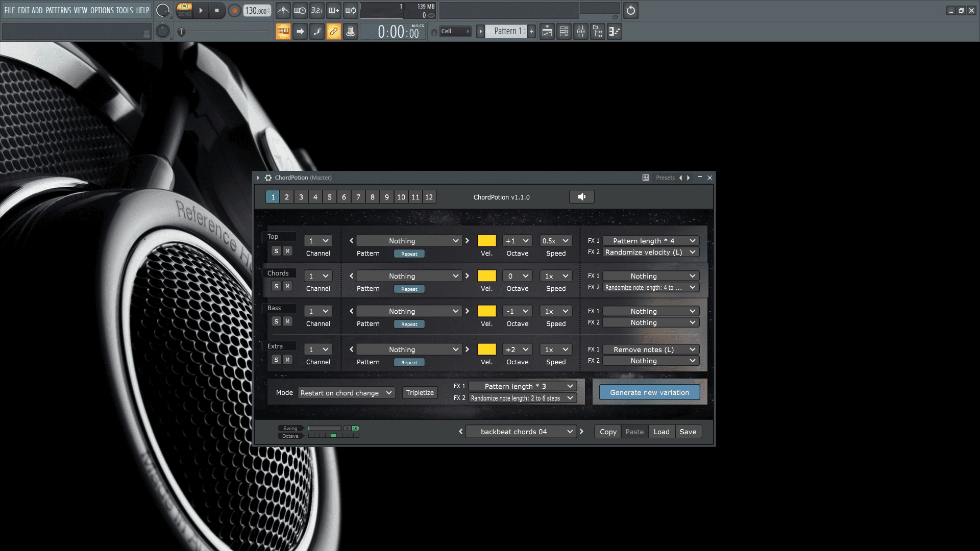
Task: Open the Cell snap dropdown
Action: click(455, 31)
